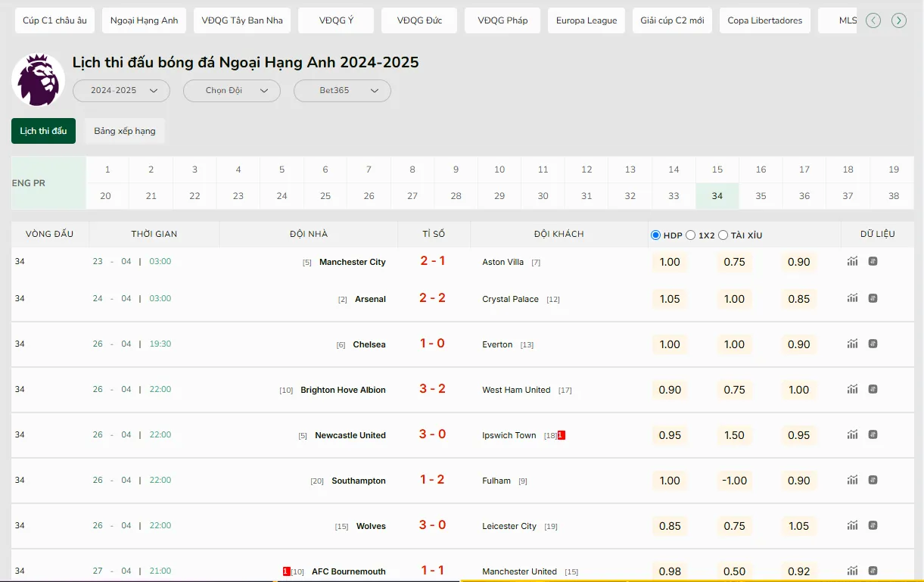Screen dimensions: 924x582
Task: Open the Cúp C1 châu Âu league tab
Action: (x=54, y=20)
